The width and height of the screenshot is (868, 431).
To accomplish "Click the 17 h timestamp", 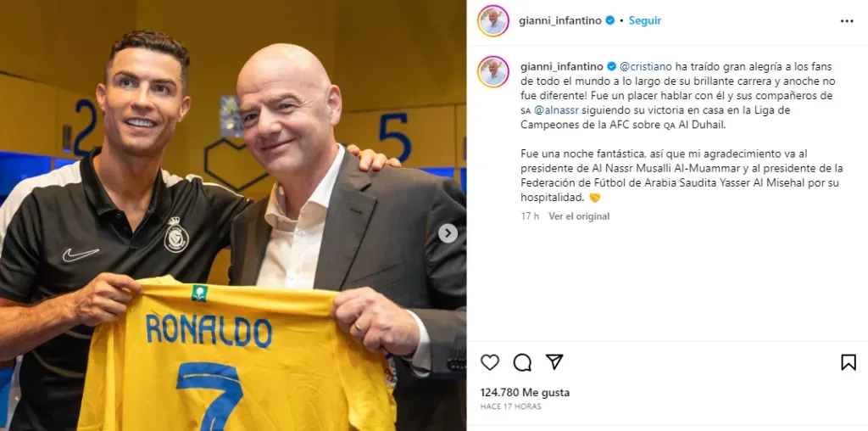I will click(x=530, y=216).
